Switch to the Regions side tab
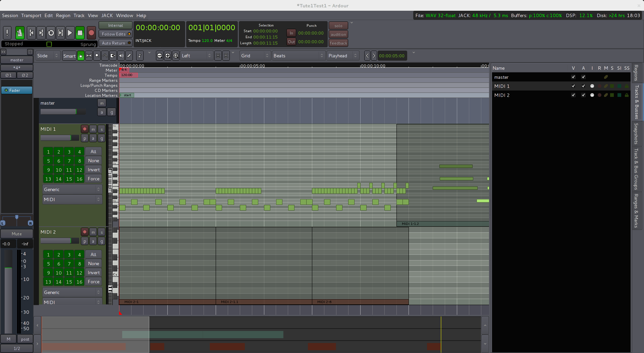Screen dimensions: 644x353 tap(636, 73)
